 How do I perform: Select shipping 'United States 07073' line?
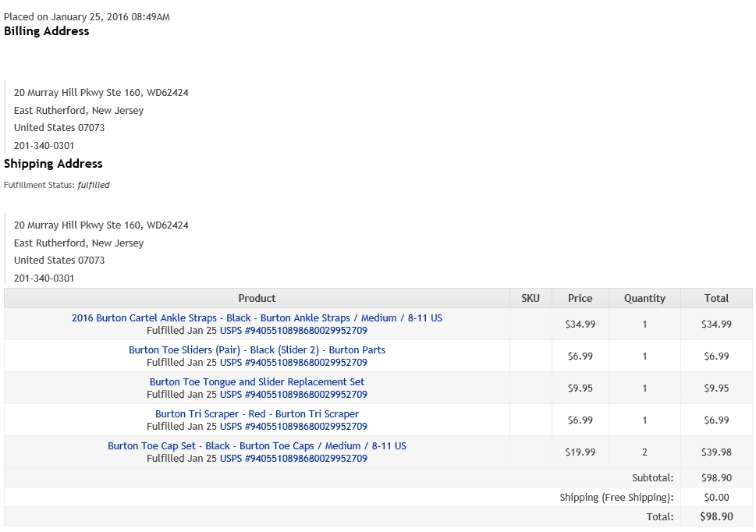pos(59,261)
